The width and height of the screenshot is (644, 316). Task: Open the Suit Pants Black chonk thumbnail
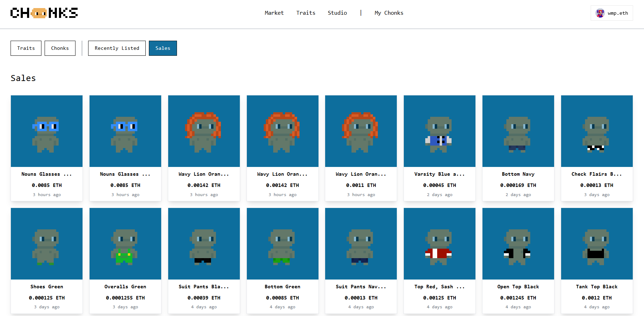pyautogui.click(x=204, y=244)
